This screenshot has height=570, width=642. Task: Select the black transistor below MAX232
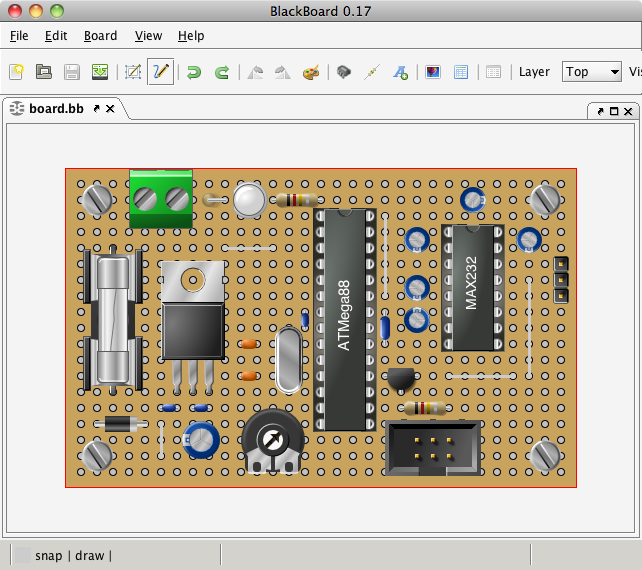click(400, 379)
